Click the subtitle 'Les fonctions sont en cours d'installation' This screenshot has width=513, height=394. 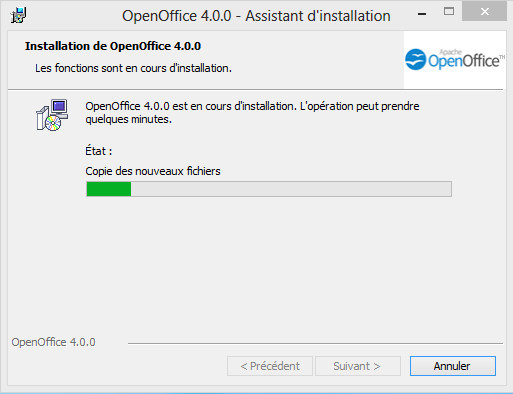(133, 68)
